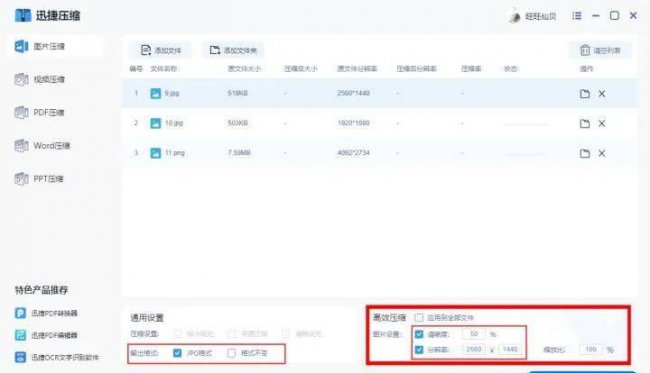
Task: Open 迅捷PDF编辑器 recommended product
Action: [x=46, y=335]
